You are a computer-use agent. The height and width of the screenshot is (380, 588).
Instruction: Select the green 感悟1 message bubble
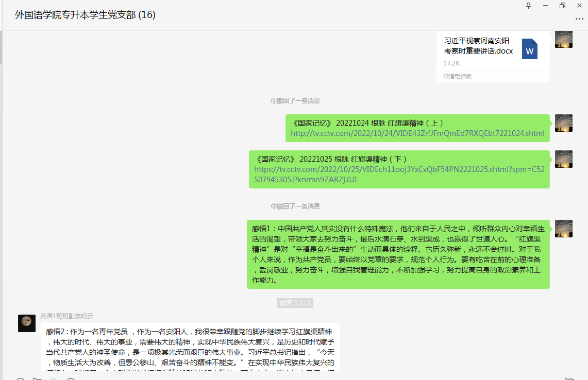398,254
